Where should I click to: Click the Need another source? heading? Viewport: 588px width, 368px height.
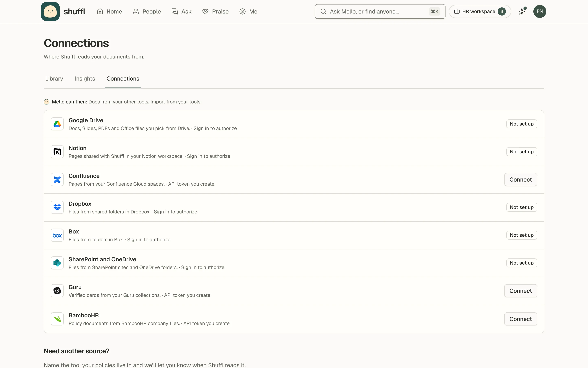[77, 351]
